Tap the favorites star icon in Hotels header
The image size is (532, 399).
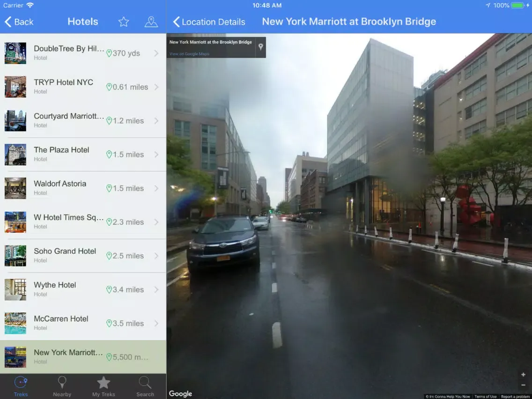pyautogui.click(x=124, y=22)
